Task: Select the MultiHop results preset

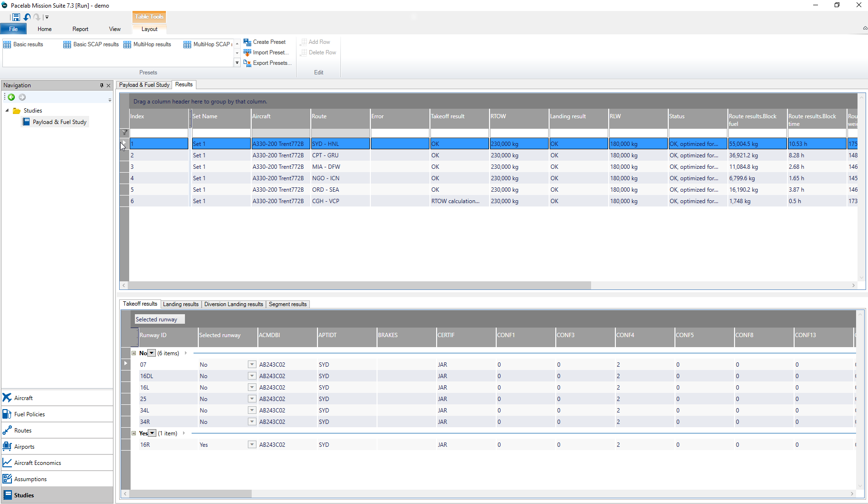Action: click(127, 44)
